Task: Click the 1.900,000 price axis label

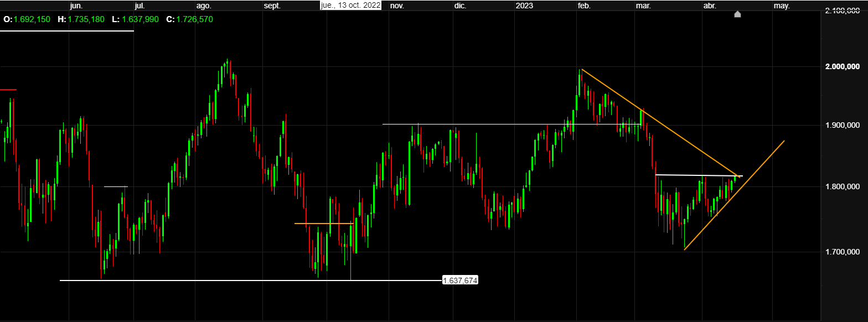Action: click(842, 126)
